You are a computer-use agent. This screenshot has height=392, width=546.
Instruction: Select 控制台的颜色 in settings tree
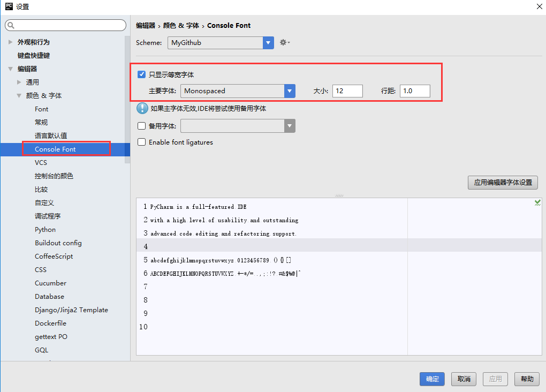click(54, 176)
